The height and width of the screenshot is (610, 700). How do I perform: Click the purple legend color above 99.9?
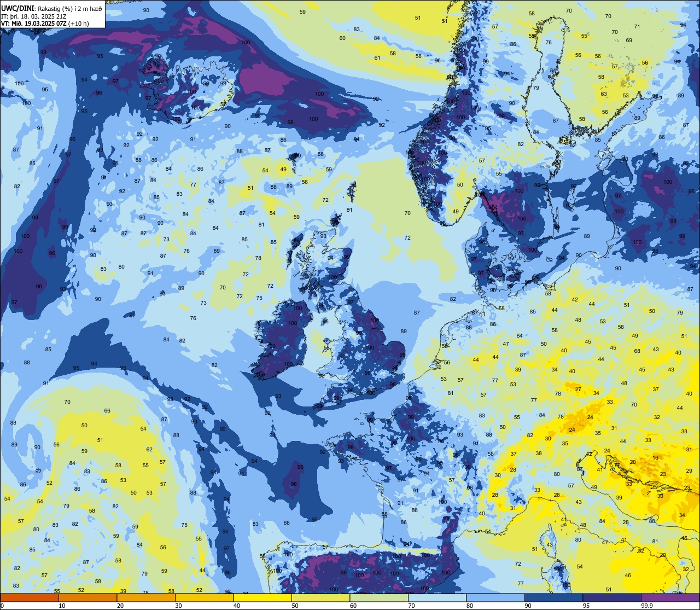pyautogui.click(x=670, y=597)
